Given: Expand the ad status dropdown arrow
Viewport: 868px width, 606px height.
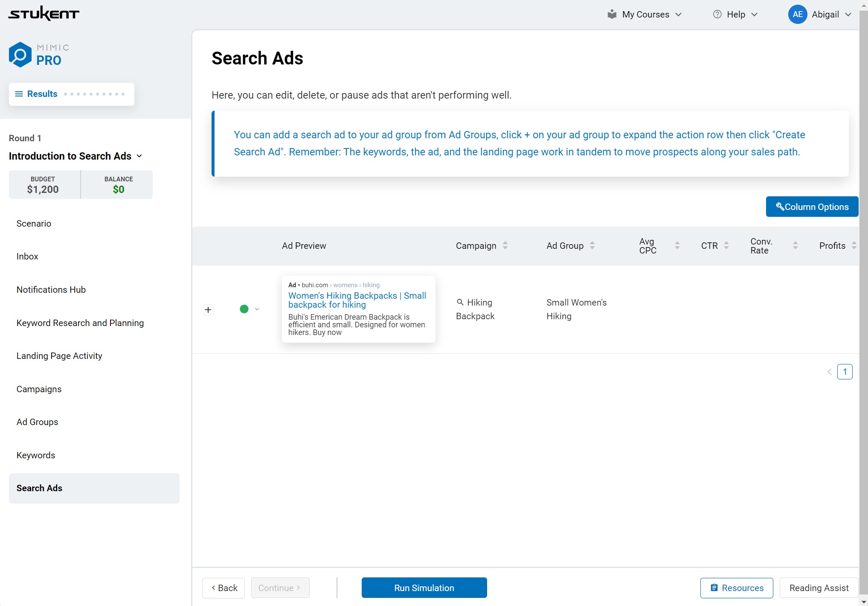Looking at the screenshot, I should click(257, 309).
